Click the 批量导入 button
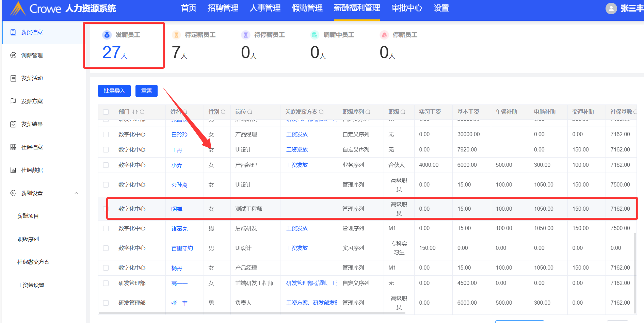Screen dimensions: 644x323 point(114,91)
